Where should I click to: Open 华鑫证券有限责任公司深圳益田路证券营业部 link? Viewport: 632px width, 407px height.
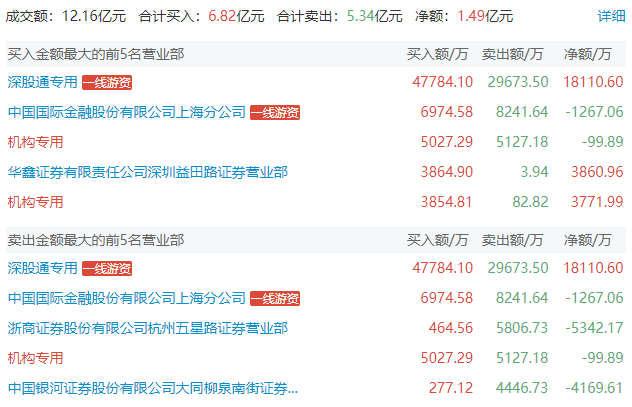click(x=148, y=172)
